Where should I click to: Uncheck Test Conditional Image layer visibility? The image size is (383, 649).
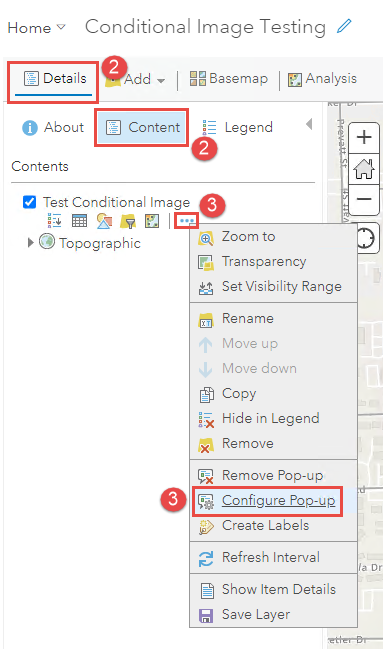[29, 202]
